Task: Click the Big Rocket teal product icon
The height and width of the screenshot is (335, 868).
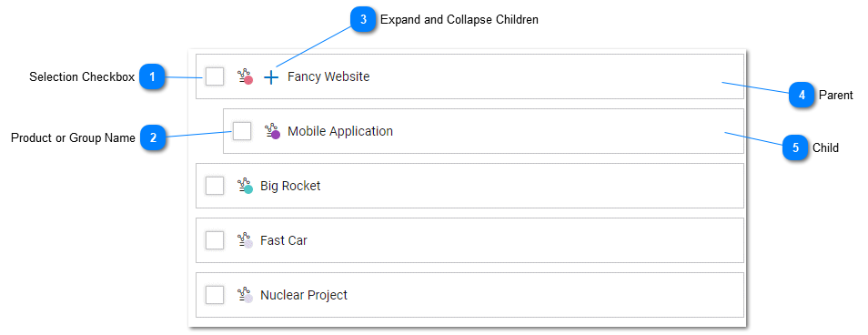Action: click(x=246, y=186)
